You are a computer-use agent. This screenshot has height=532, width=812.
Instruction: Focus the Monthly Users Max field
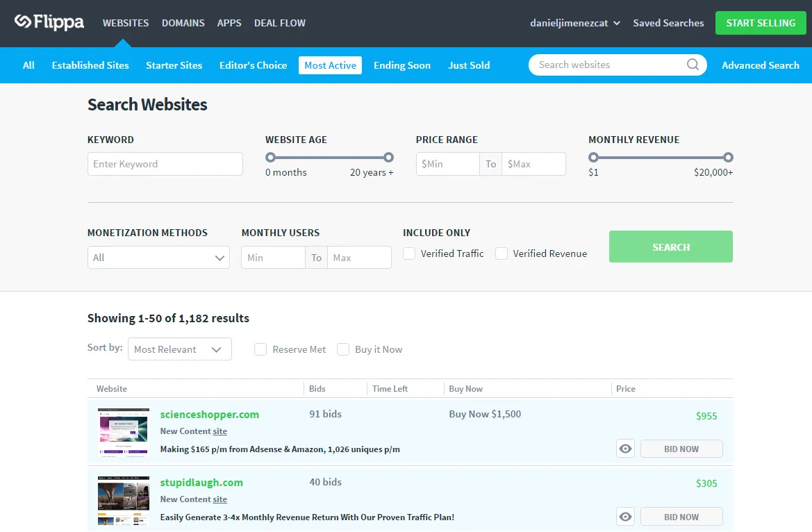point(359,258)
